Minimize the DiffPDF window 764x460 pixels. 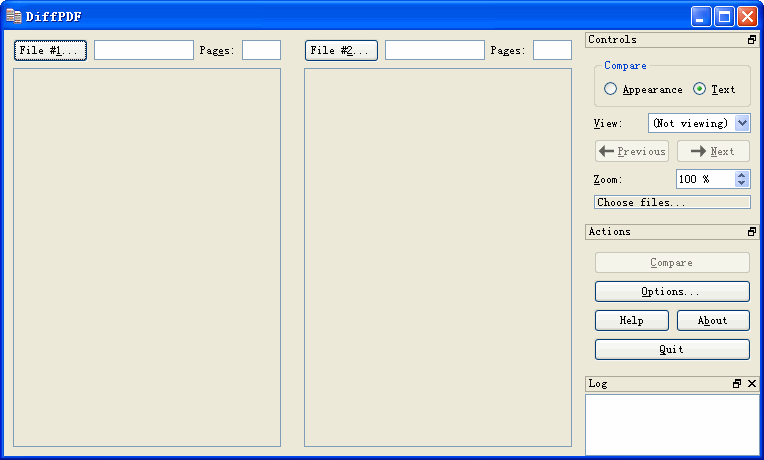pyautogui.click(x=701, y=17)
